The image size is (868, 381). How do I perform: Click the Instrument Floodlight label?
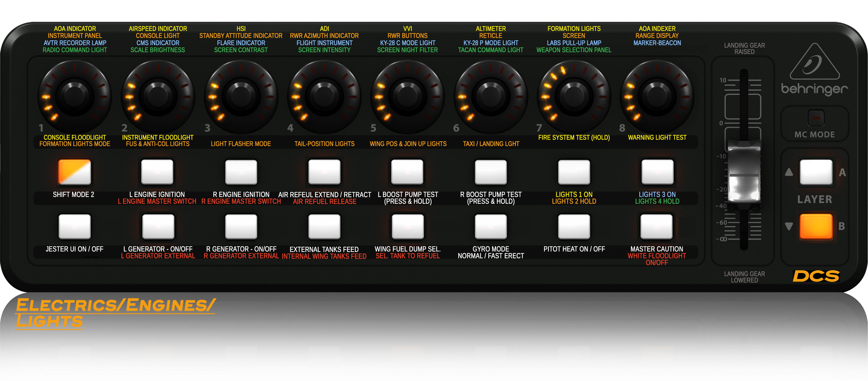coord(158,137)
